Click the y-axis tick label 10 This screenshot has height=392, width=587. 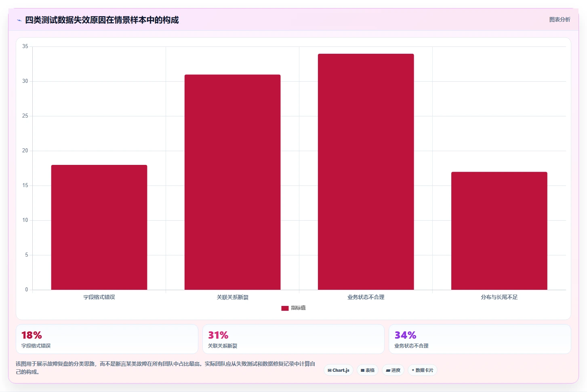tap(25, 220)
